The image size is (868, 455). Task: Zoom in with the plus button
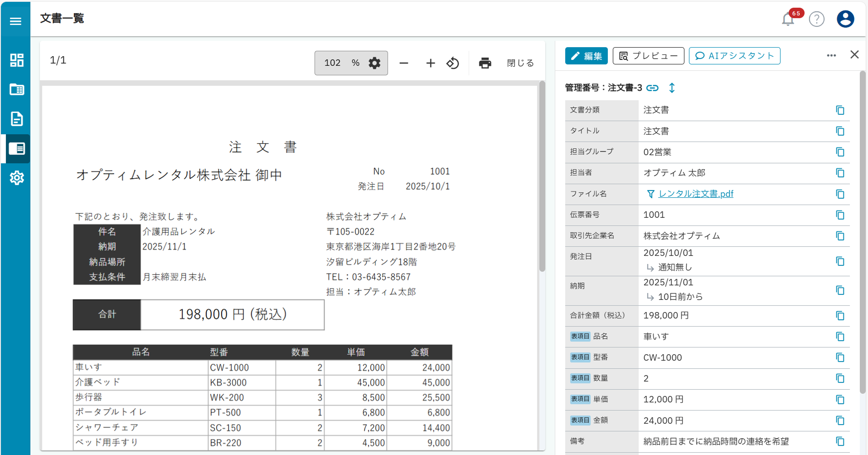(430, 63)
